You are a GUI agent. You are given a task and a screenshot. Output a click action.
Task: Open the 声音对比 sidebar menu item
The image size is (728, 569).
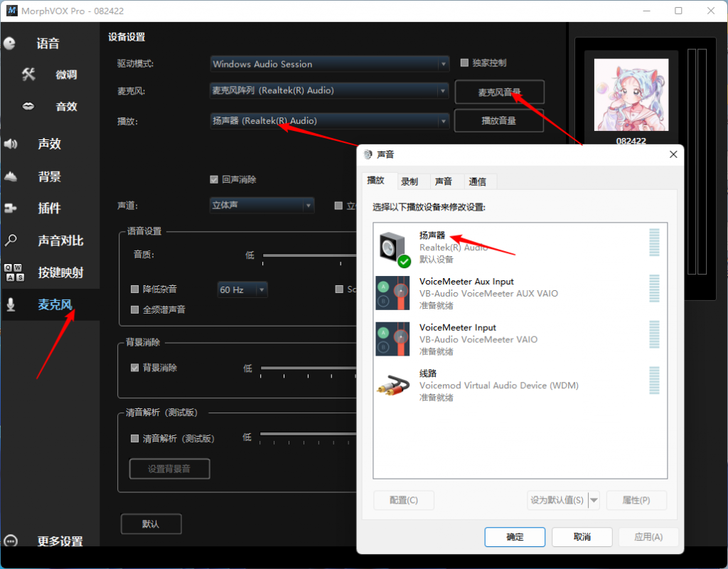click(60, 240)
